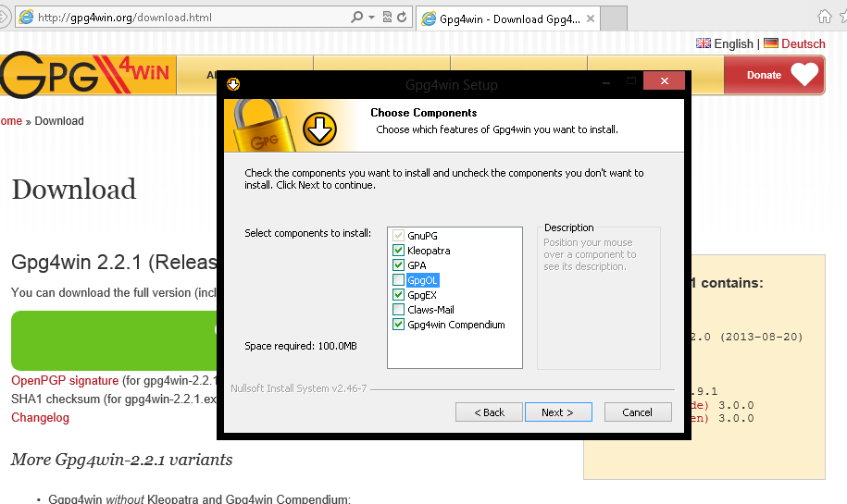Uncheck the Kleopatra component
This screenshot has height=504, width=847.
click(399, 250)
